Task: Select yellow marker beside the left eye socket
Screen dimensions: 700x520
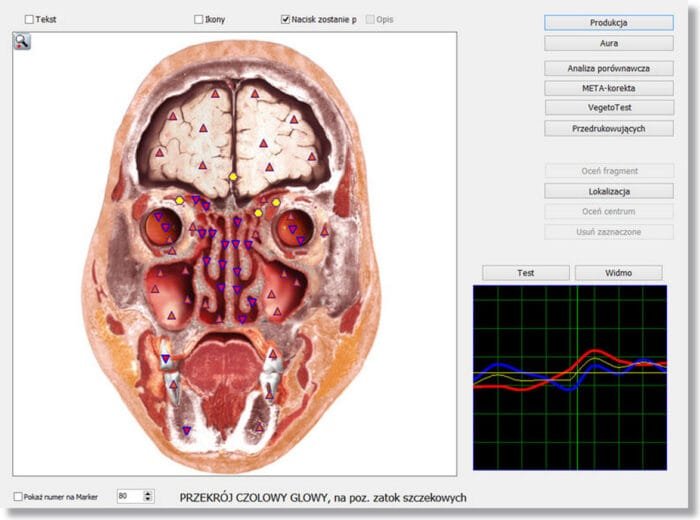Action: coord(179,201)
